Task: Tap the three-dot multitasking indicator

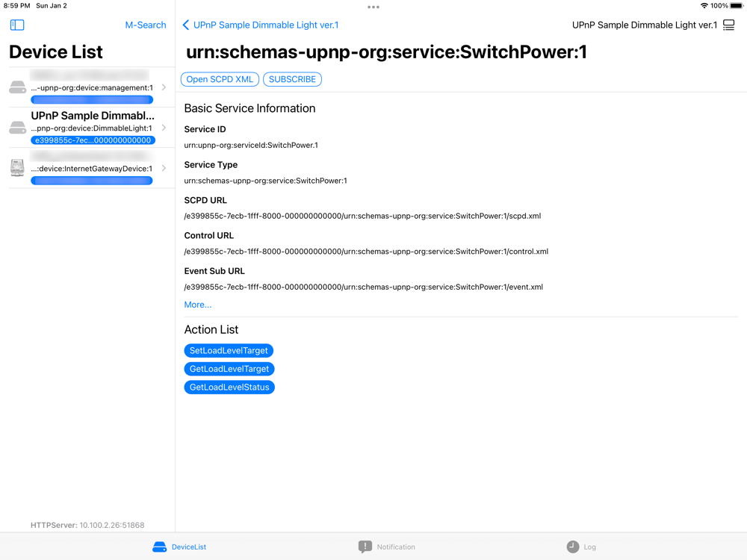Action: point(373,7)
